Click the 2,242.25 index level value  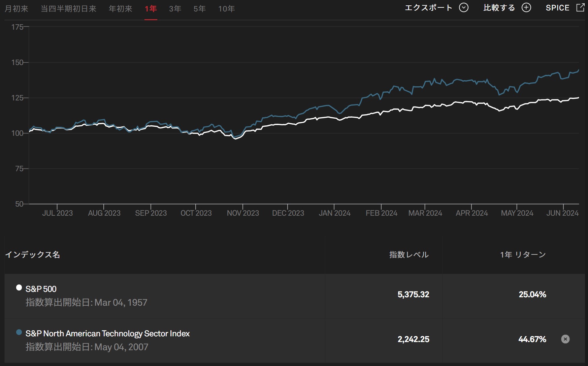coord(413,339)
